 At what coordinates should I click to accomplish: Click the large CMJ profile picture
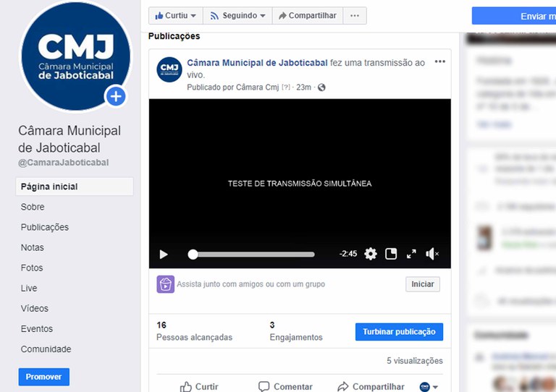pyautogui.click(x=75, y=56)
